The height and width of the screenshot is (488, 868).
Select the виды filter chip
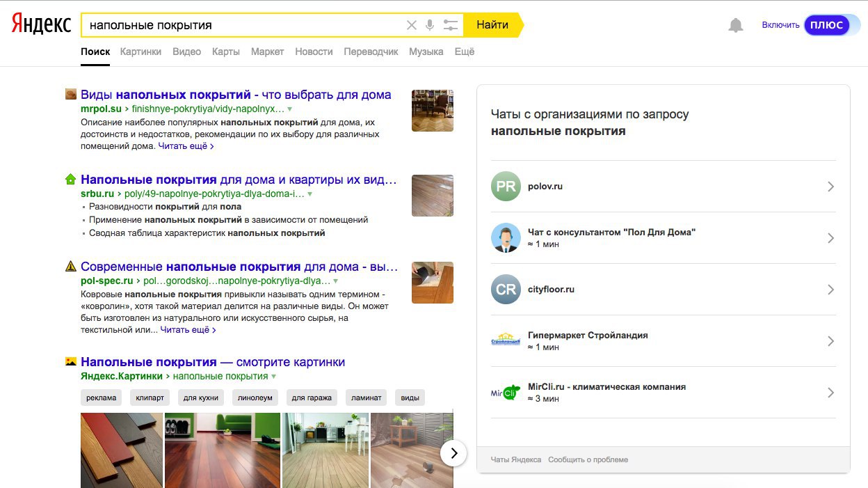[x=410, y=398]
